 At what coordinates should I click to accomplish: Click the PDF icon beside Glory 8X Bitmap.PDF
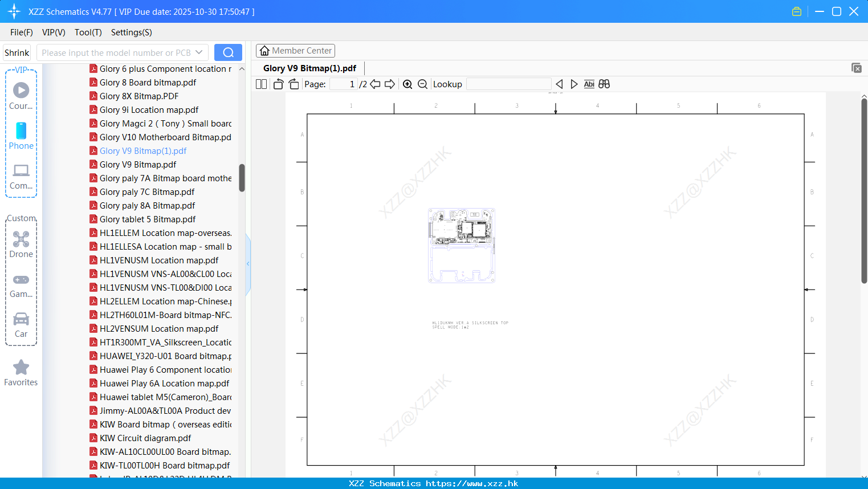tap(93, 96)
